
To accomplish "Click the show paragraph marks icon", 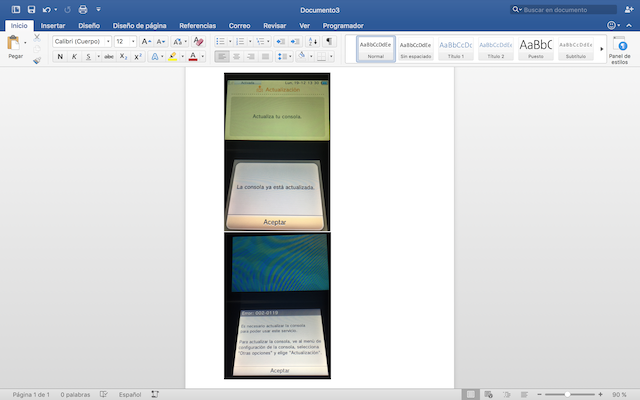I will point(329,42).
